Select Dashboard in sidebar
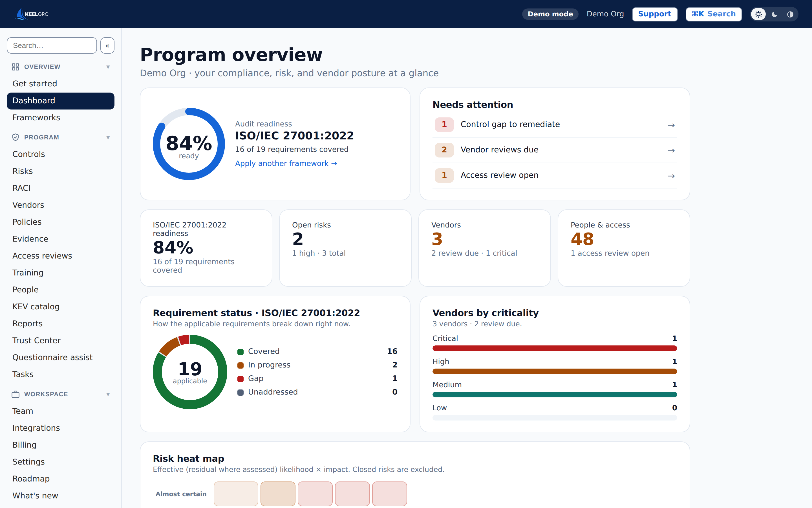The width and height of the screenshot is (812, 508). (60, 101)
